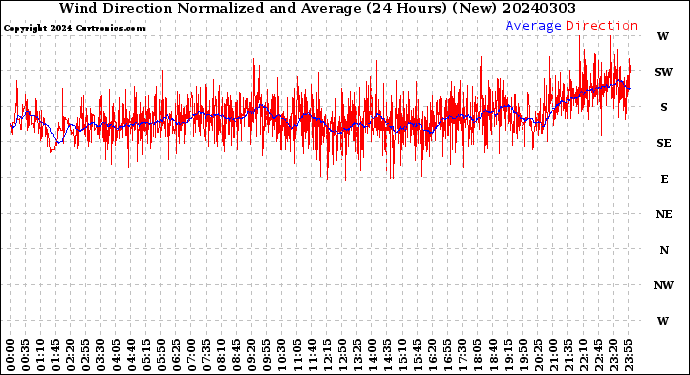Click the 'N' y-axis label
The height and width of the screenshot is (375, 690).
click(x=664, y=250)
